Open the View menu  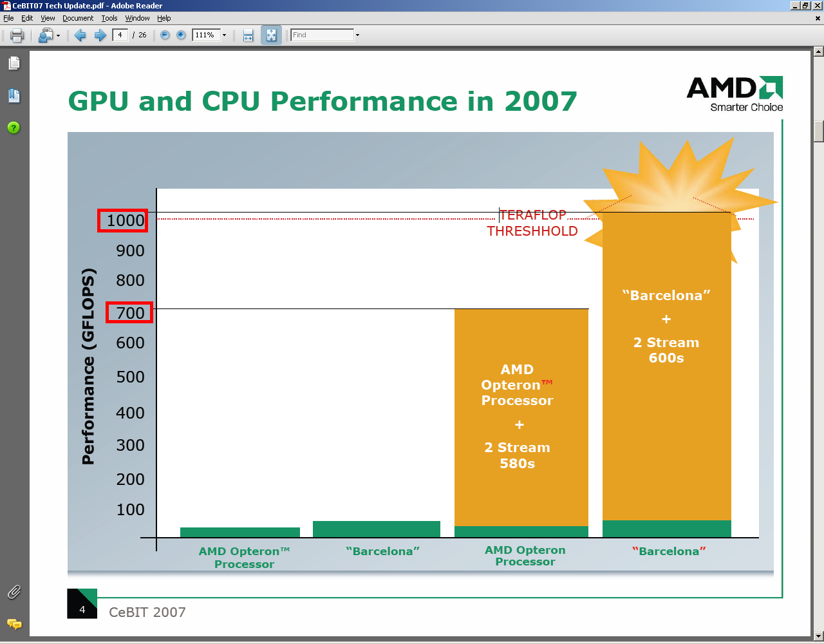point(48,18)
